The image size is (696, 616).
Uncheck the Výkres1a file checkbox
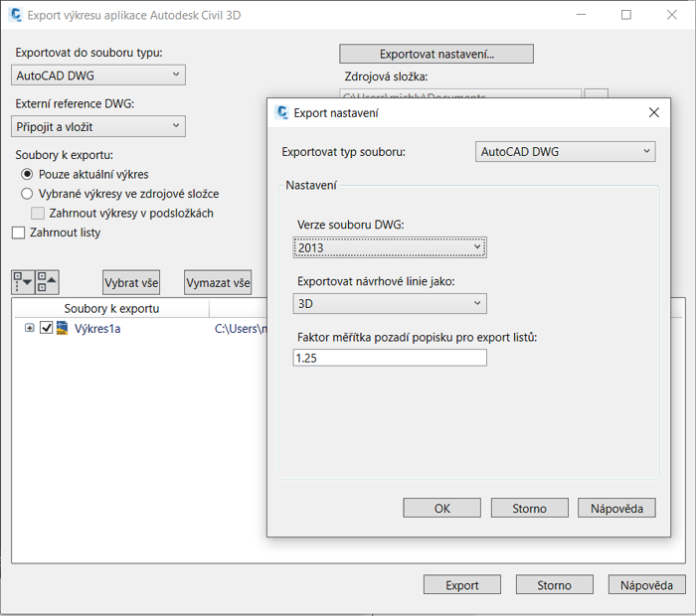(x=46, y=328)
